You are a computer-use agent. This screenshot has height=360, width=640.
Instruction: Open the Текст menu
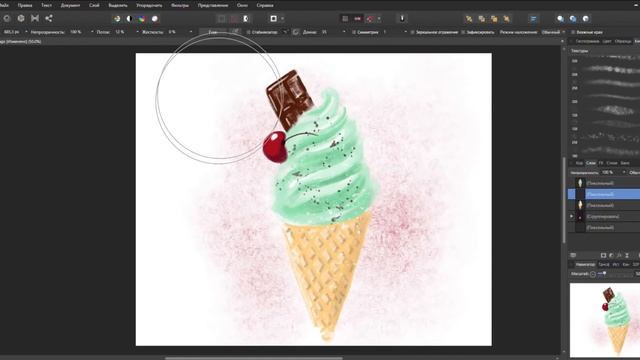[47, 5]
